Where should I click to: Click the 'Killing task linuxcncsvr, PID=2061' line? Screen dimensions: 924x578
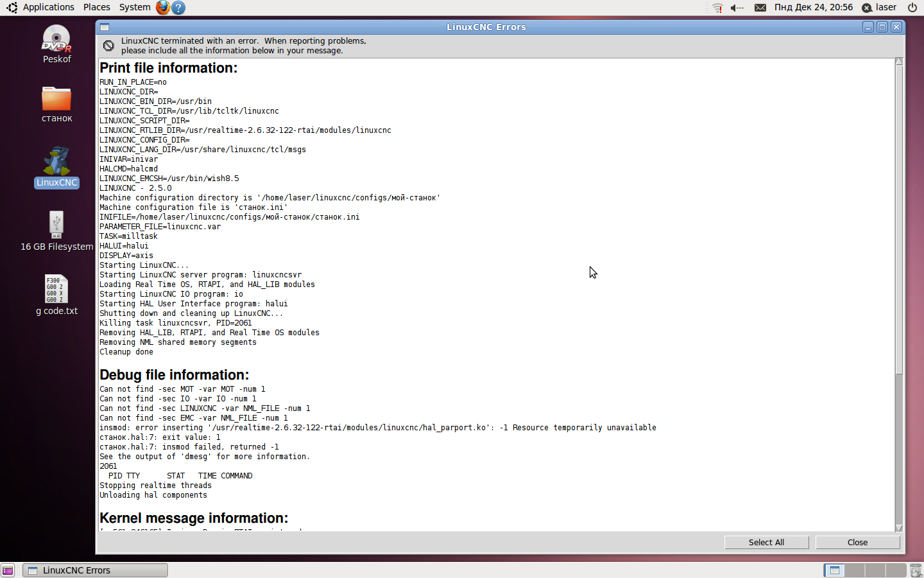[176, 323]
